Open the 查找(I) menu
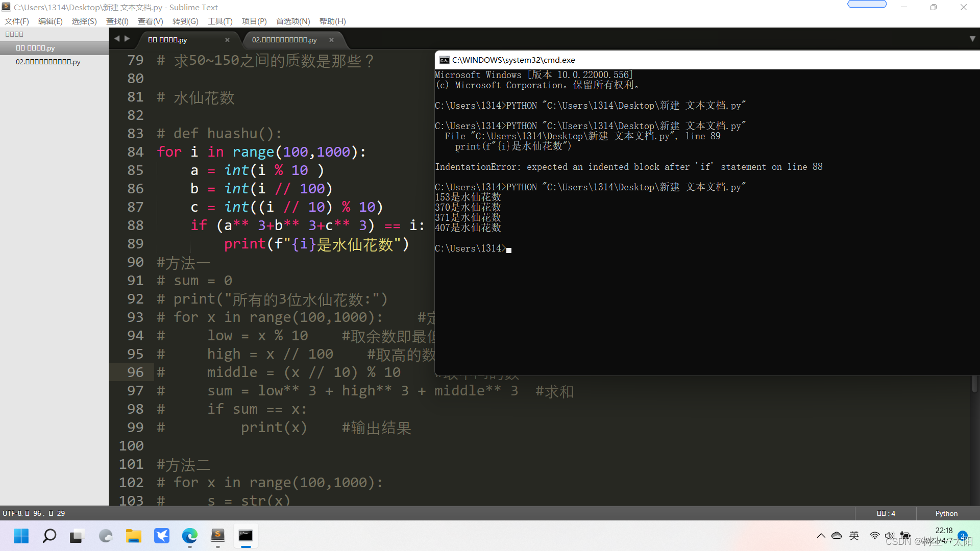 (x=117, y=21)
